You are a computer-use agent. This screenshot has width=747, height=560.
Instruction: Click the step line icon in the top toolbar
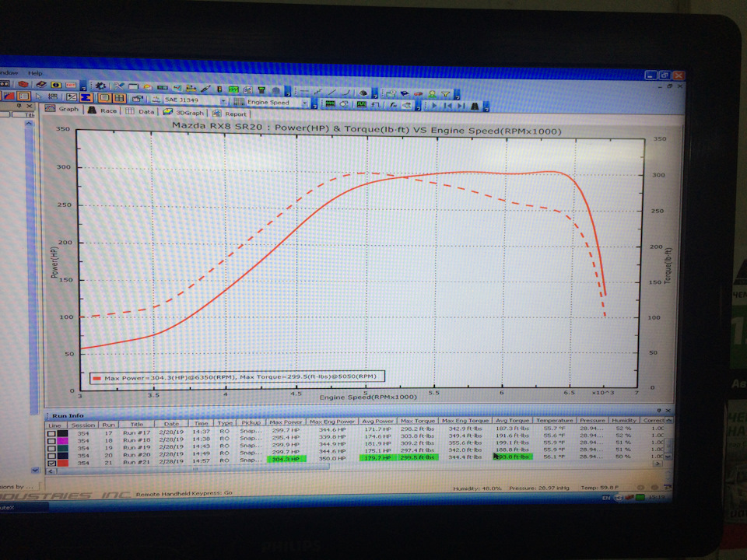(318, 92)
